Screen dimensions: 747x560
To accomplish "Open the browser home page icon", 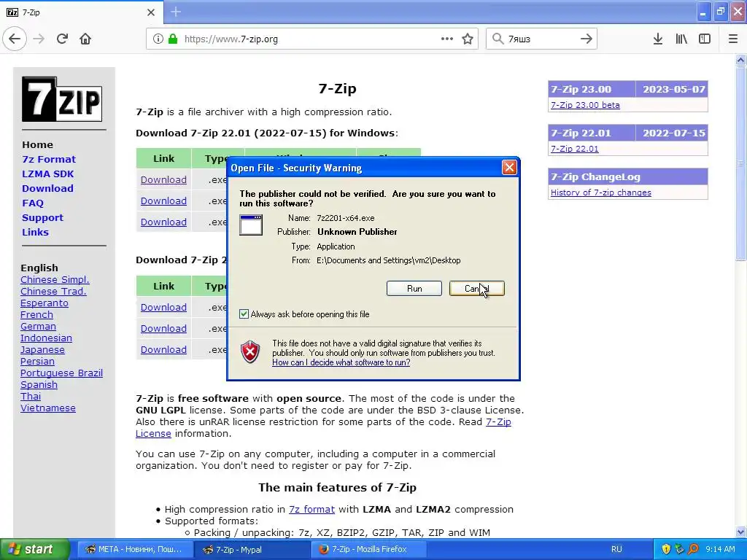I will tap(85, 39).
